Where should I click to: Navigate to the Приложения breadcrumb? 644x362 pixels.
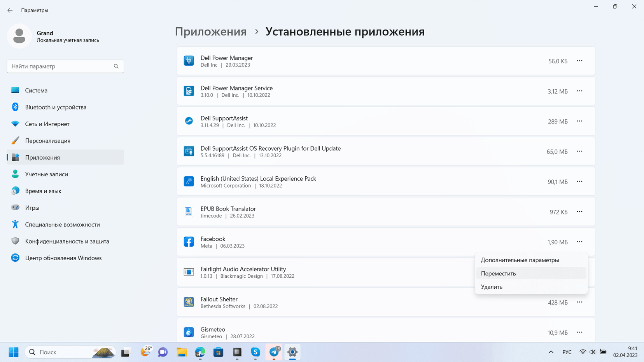210,31
